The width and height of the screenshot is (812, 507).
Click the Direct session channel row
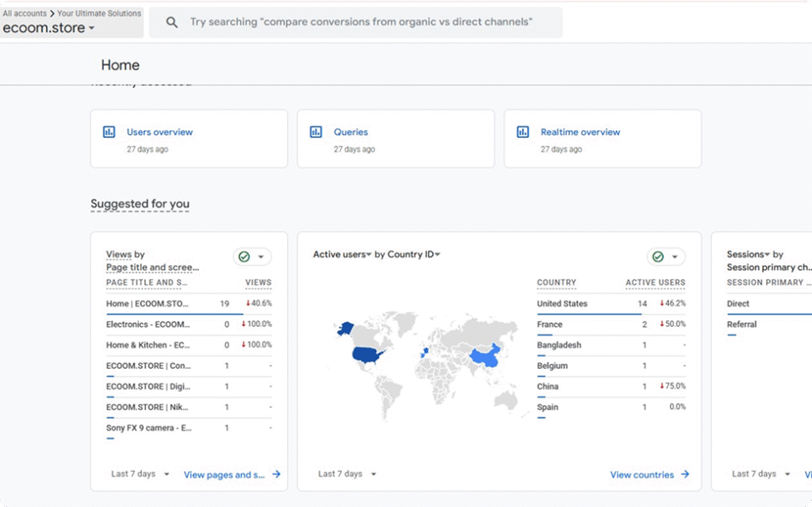[x=769, y=304]
